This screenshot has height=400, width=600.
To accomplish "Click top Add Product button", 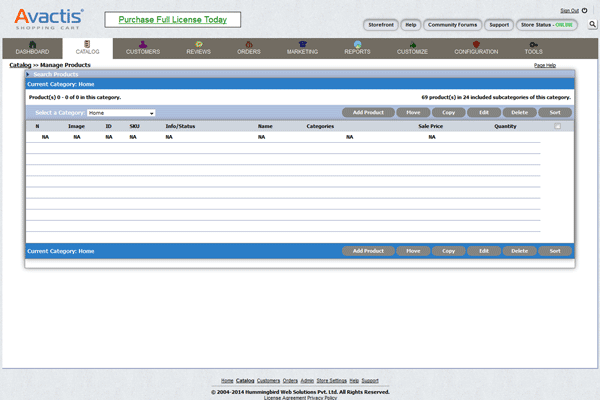I will point(368,113).
